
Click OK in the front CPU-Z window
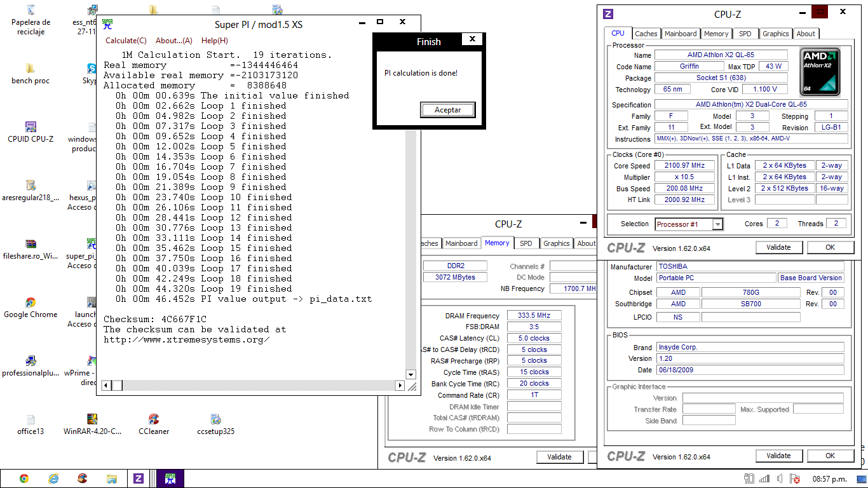(830, 247)
